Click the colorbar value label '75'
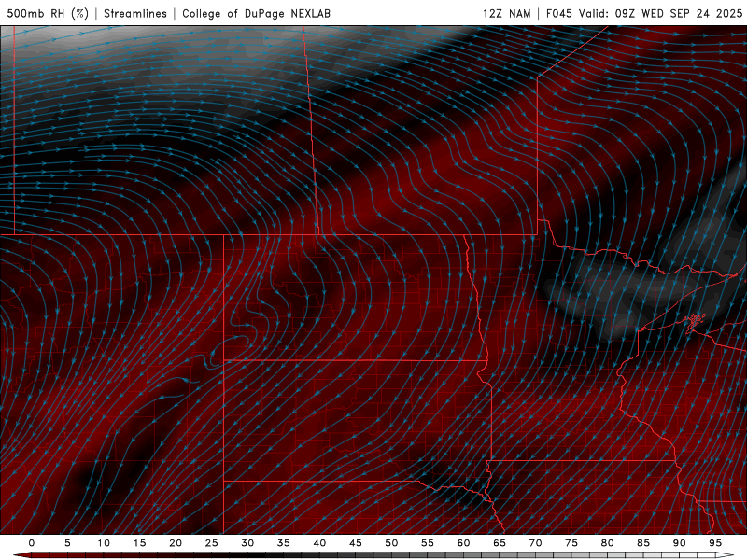Screen dimensions: 747x560 [571, 543]
